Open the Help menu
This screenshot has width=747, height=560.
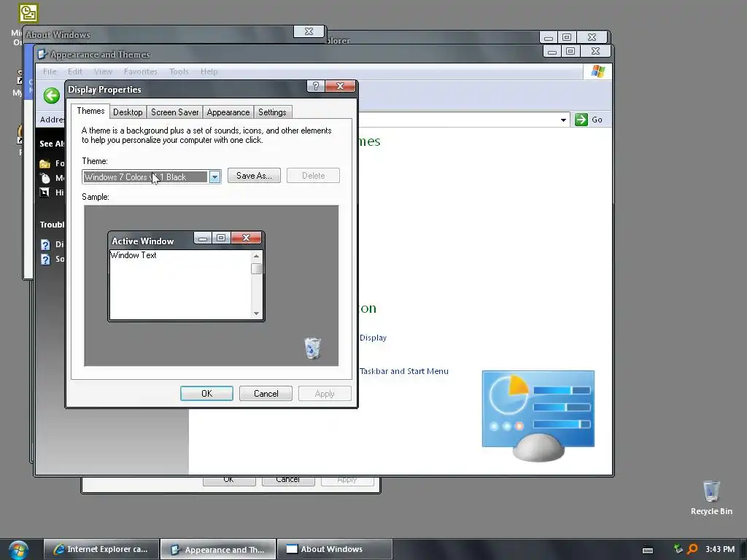pos(209,71)
